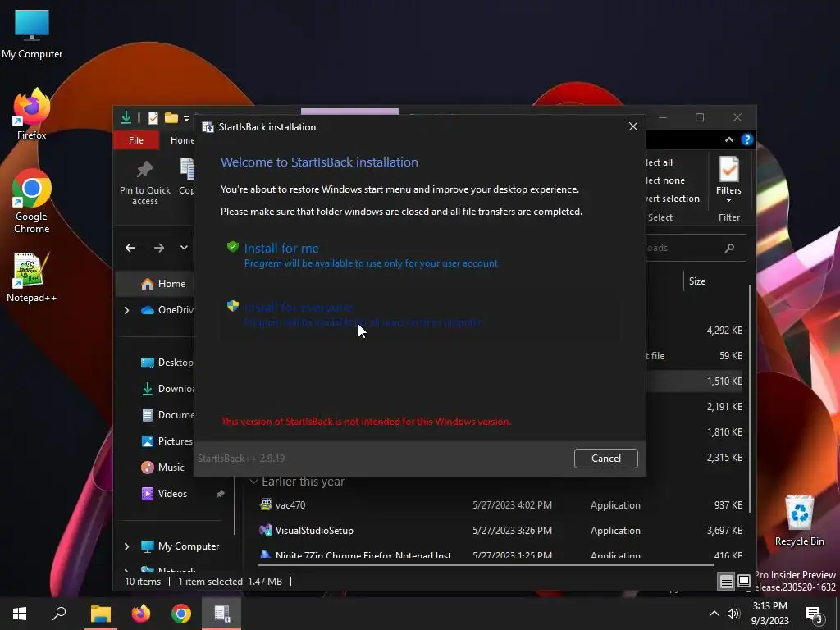
Task: Click the search icon in Explorer search box
Action: pyautogui.click(x=729, y=248)
